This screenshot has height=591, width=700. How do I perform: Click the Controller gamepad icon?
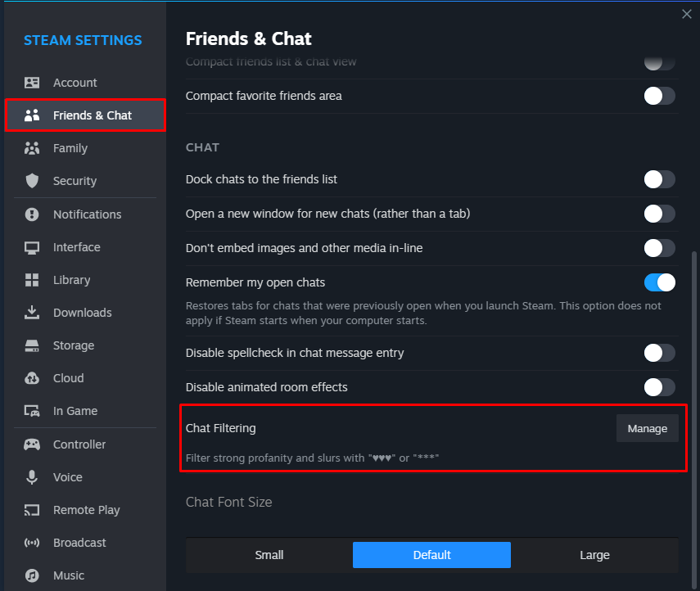(x=32, y=444)
